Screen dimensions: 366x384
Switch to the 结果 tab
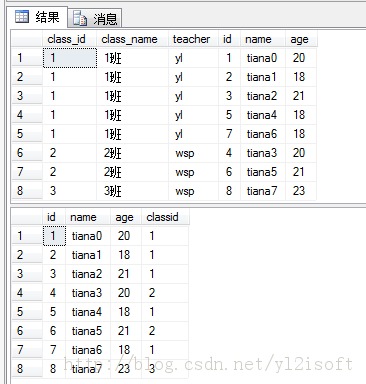click(x=37, y=17)
